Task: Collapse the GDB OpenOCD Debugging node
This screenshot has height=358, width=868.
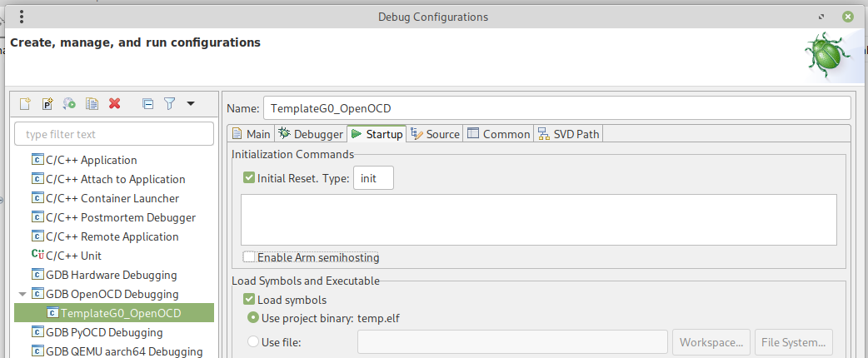Action: tap(22, 294)
